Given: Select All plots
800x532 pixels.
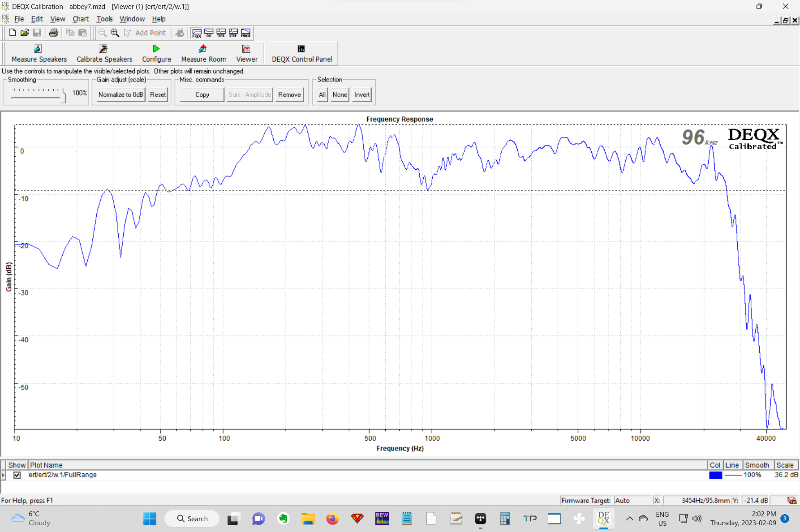Looking at the screenshot, I should [x=322, y=94].
